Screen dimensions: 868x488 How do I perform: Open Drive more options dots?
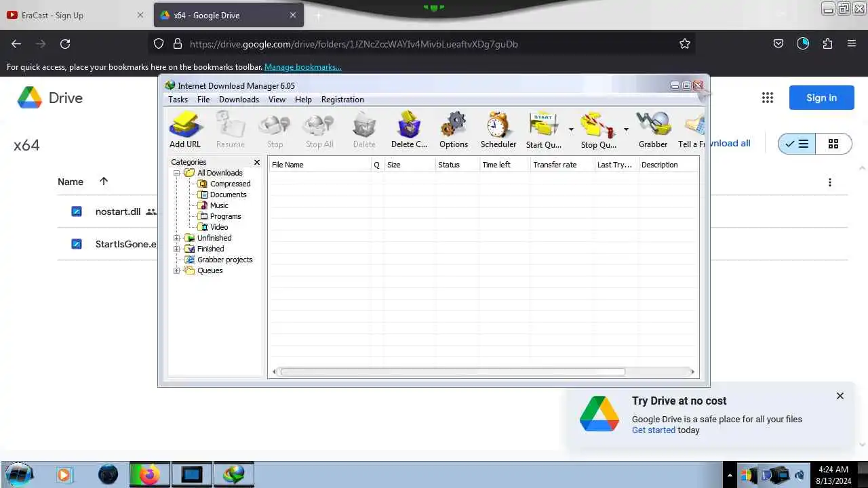(829, 182)
